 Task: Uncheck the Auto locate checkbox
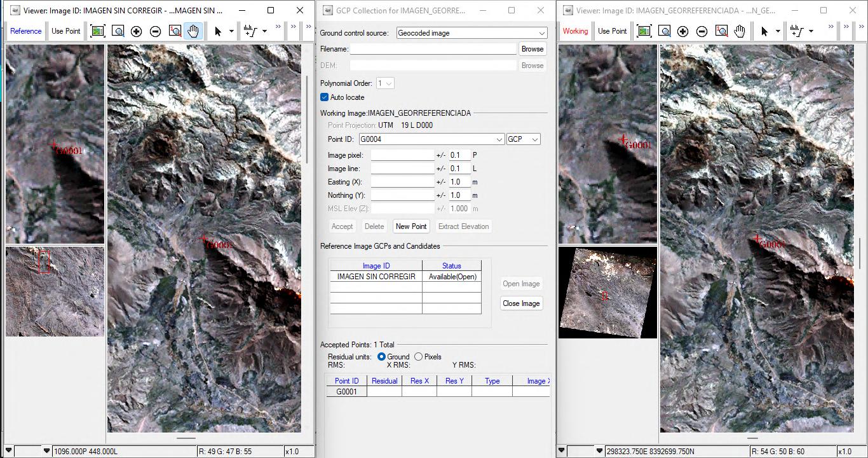(325, 97)
